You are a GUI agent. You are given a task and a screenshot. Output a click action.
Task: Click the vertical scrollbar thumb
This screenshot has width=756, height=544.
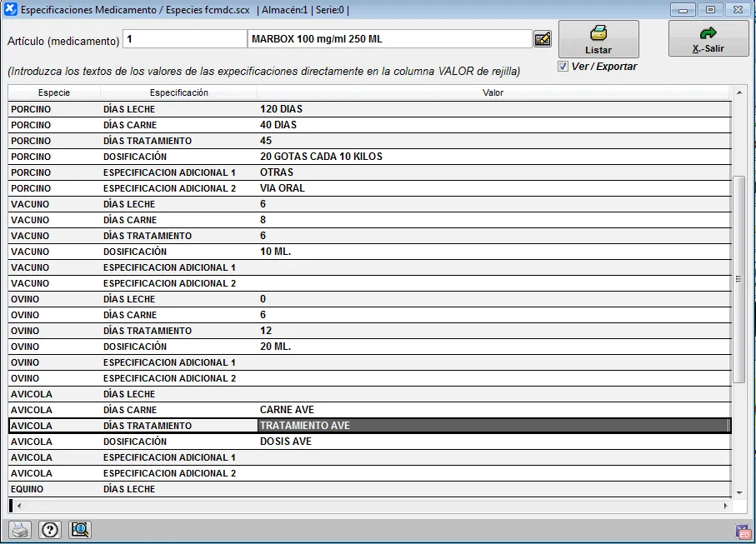[738, 279]
